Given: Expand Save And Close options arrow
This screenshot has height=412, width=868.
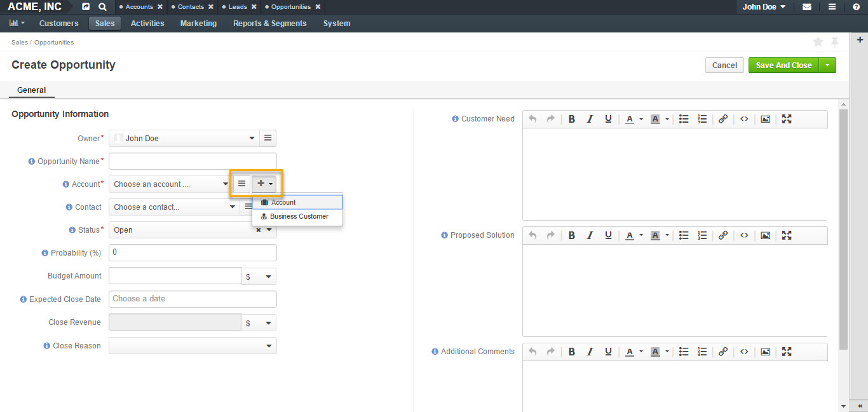Looking at the screenshot, I should [827, 65].
